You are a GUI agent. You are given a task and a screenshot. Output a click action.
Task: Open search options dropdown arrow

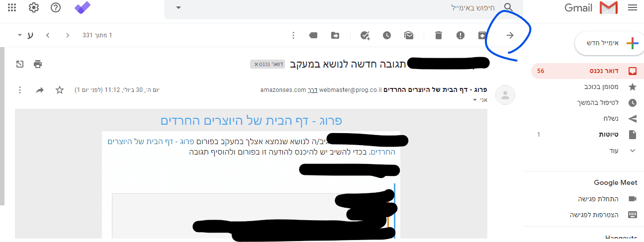tap(179, 7)
